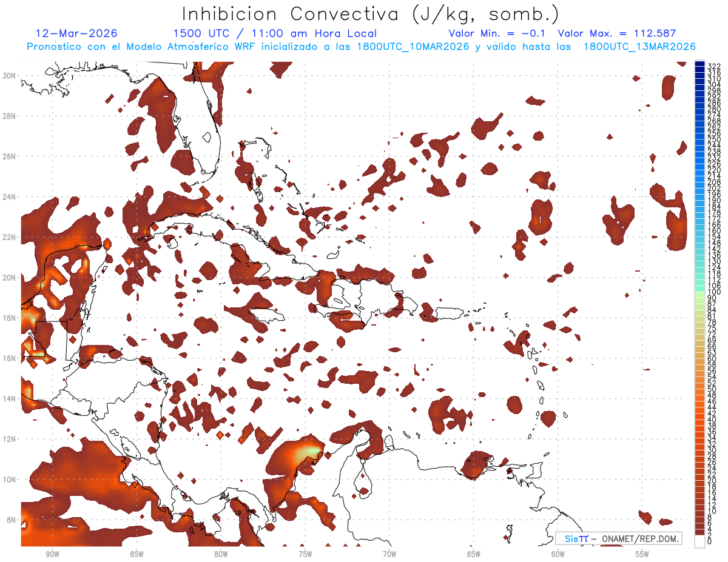Screen dimensions: 728x562
Task: Click the '60W' longitude label
Action: (558, 554)
